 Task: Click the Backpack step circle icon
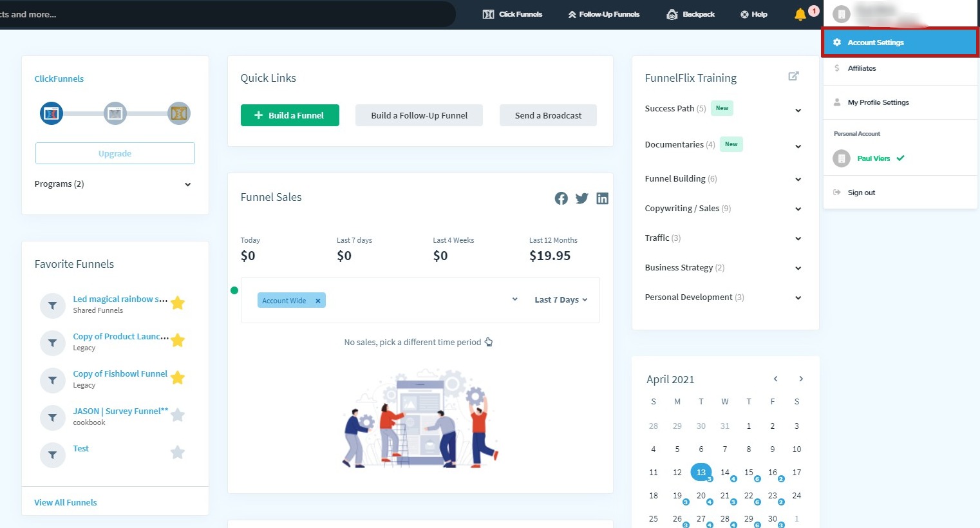[x=179, y=113]
